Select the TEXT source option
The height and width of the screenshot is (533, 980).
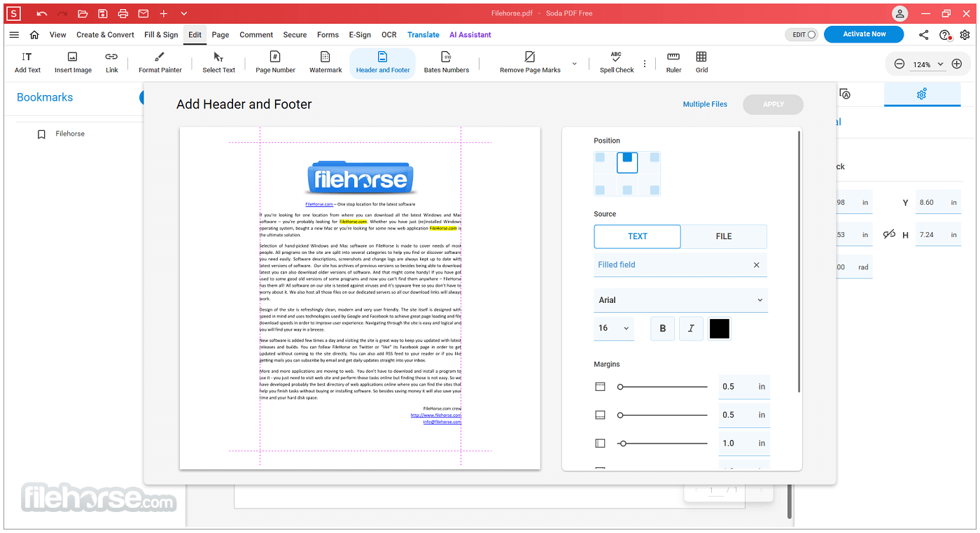coord(637,236)
